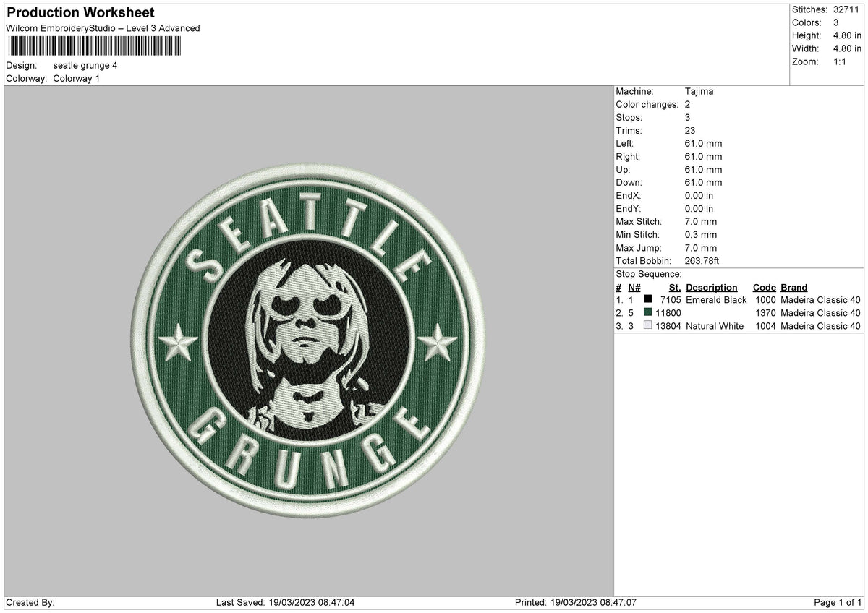
Task: Click the 'Down:' value '61.0 mm'
Action: pyautogui.click(x=703, y=182)
